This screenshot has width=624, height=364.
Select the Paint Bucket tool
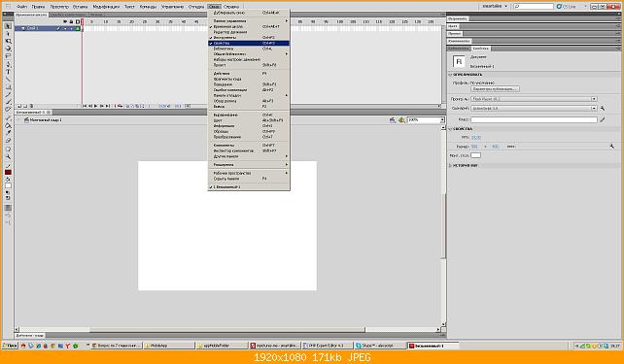8,125
